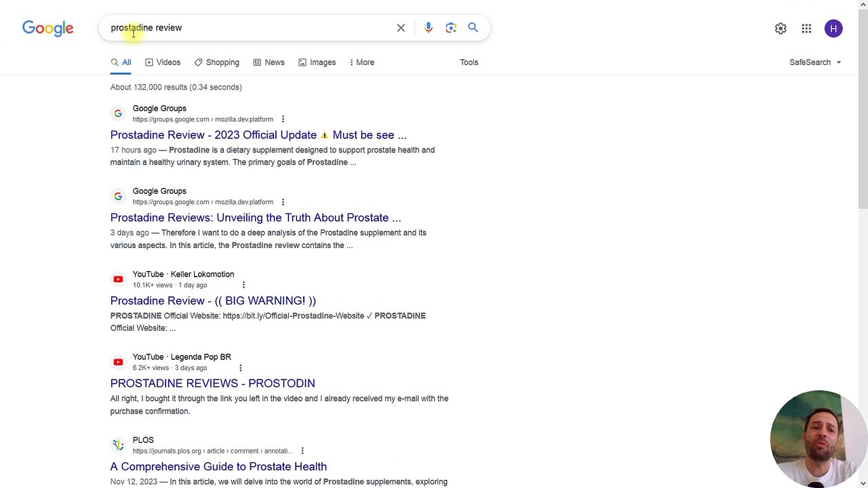Click the presenter webcam thumbnail
The height and width of the screenshot is (488, 868).
(818, 439)
